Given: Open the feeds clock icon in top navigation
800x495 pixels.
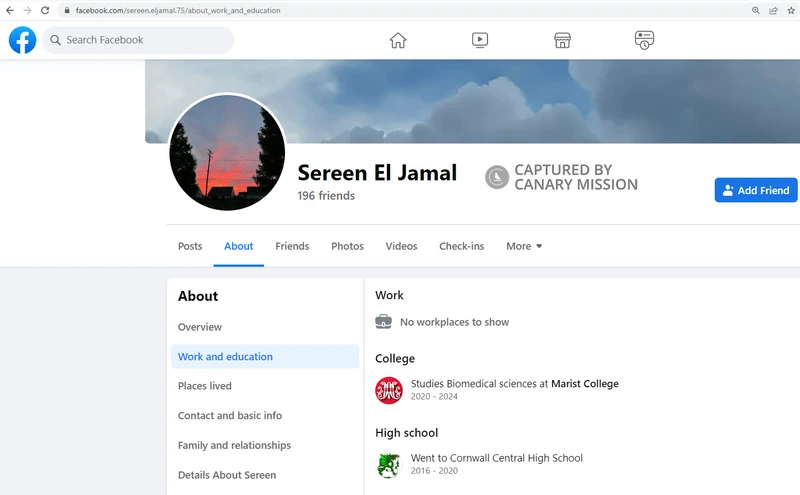Looking at the screenshot, I should click(644, 40).
